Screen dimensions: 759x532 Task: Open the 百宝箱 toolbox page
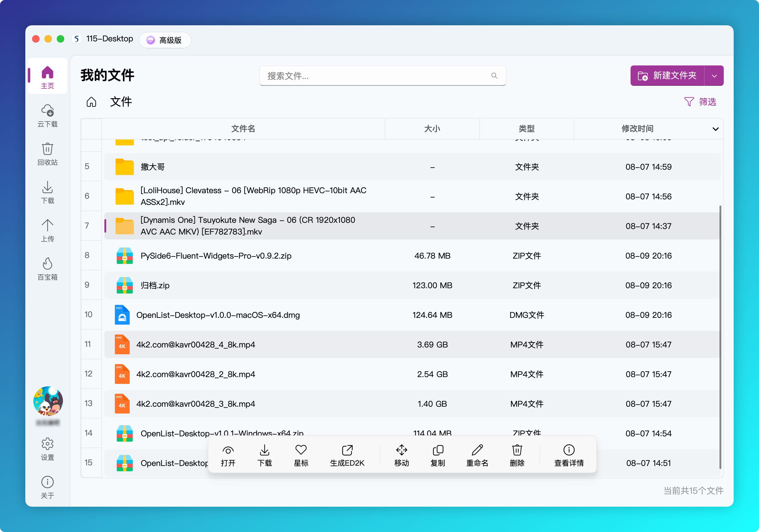(47, 269)
